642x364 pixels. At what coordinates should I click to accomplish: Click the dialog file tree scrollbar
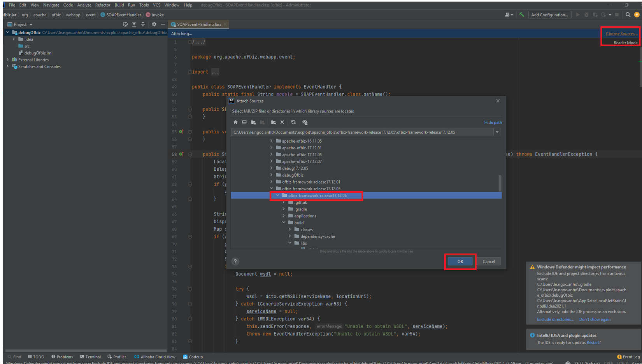click(500, 183)
